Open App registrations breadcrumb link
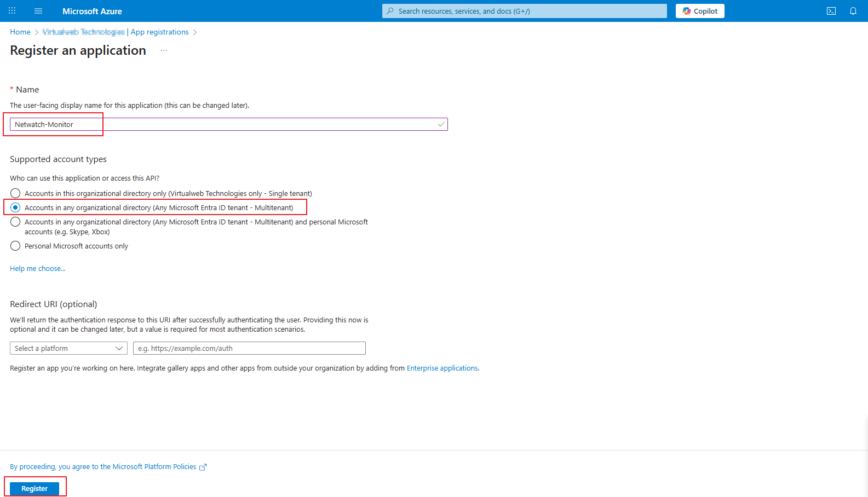Screen dimensions: 868x497 click(159, 32)
